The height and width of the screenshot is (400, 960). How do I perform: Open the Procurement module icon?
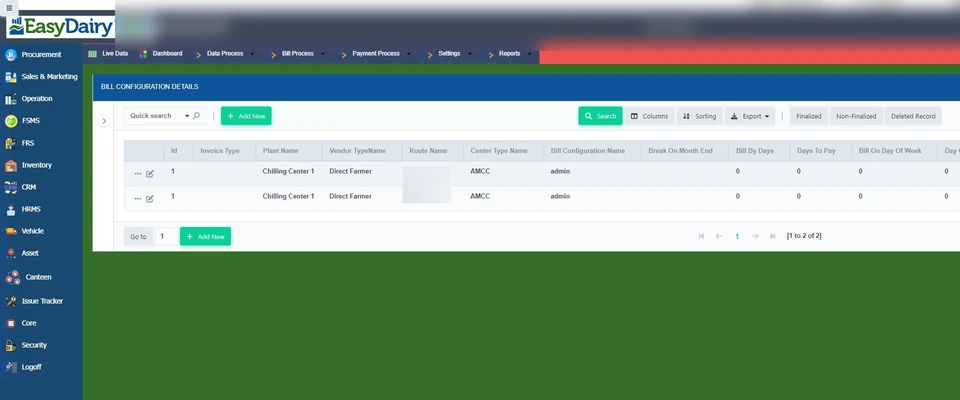click(x=10, y=55)
